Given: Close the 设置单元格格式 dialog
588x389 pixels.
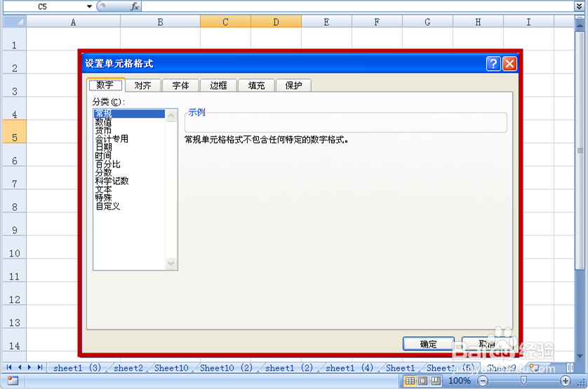Looking at the screenshot, I should point(509,64).
